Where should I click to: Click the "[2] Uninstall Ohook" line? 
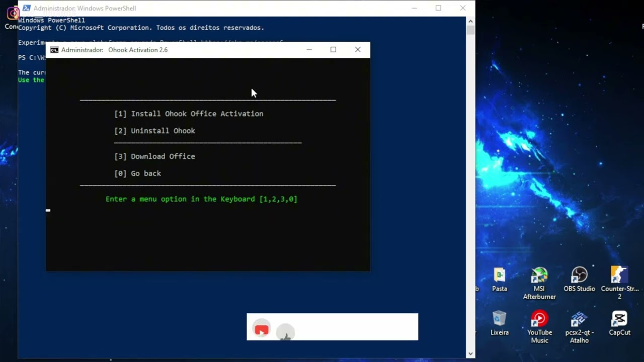[154, 131]
